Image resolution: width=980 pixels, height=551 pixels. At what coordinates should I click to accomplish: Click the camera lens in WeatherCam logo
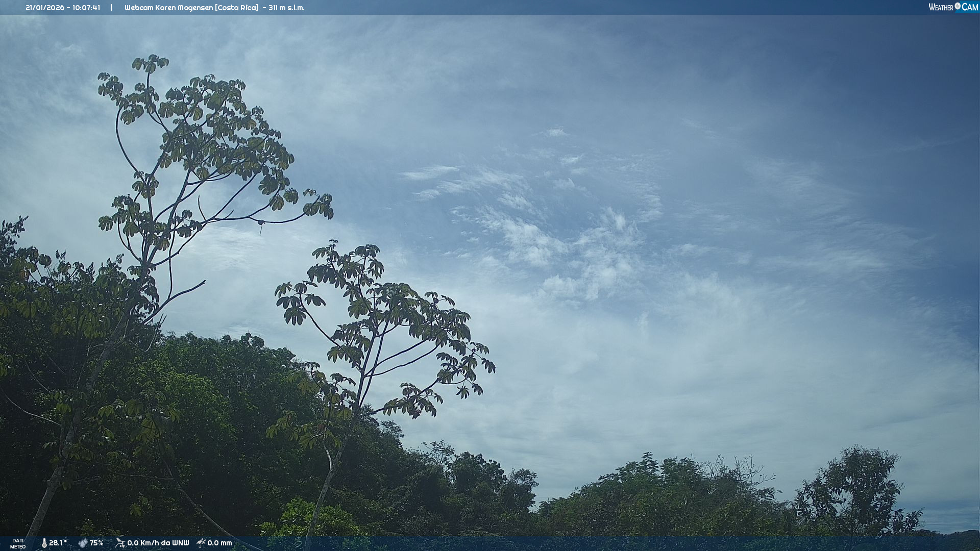pyautogui.click(x=958, y=6)
